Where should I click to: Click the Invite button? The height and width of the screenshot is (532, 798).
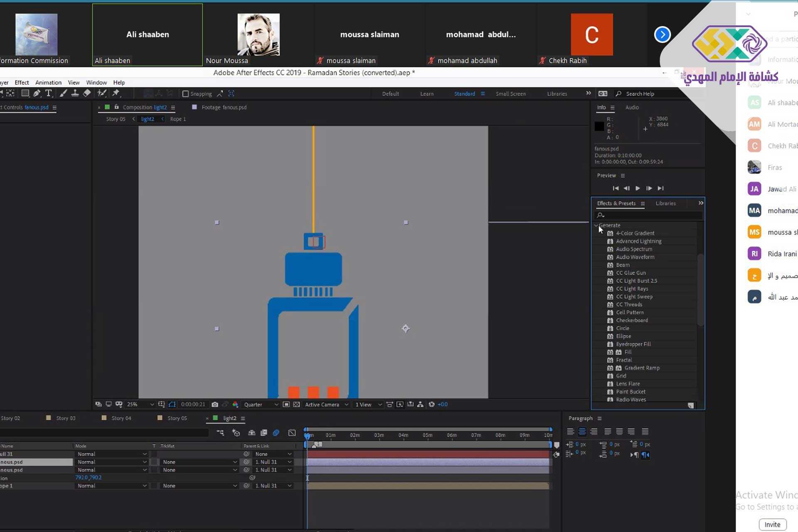[x=772, y=525]
